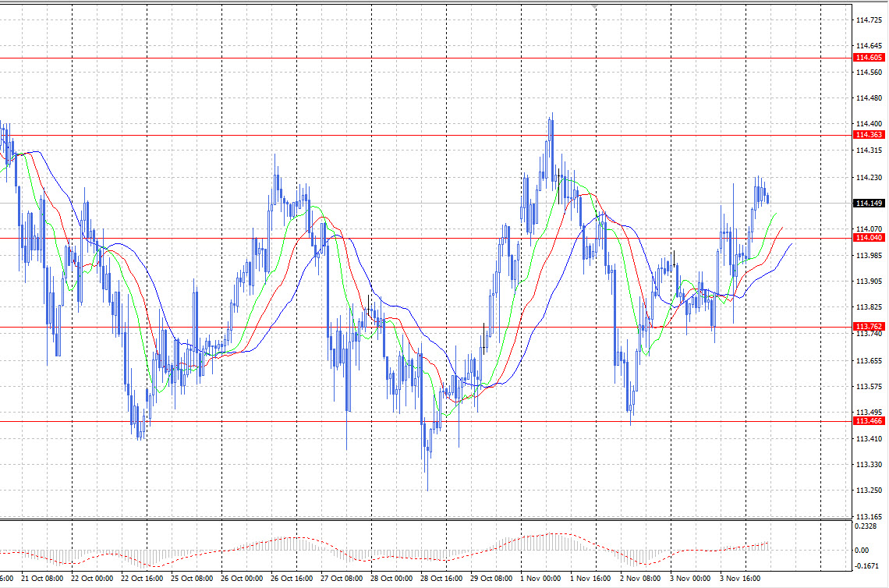Click the 0.00 indicator scale value
This screenshot has height=588, width=889.
[862, 550]
